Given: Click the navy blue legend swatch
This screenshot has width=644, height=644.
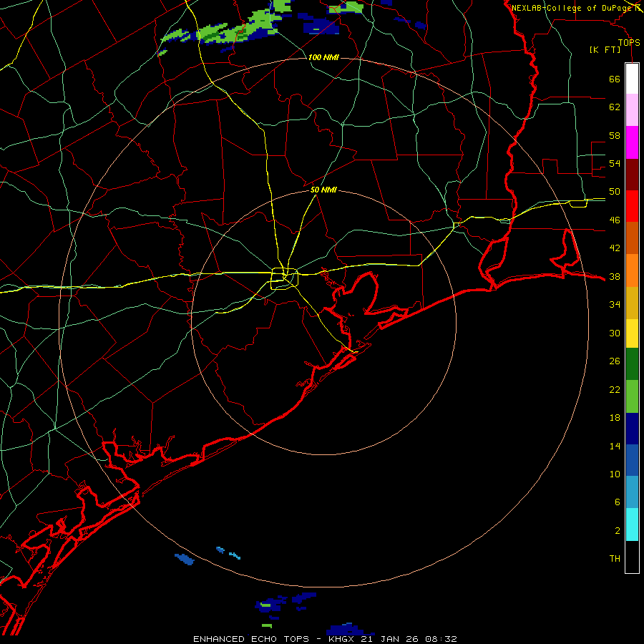Looking at the screenshot, I should (x=632, y=429).
